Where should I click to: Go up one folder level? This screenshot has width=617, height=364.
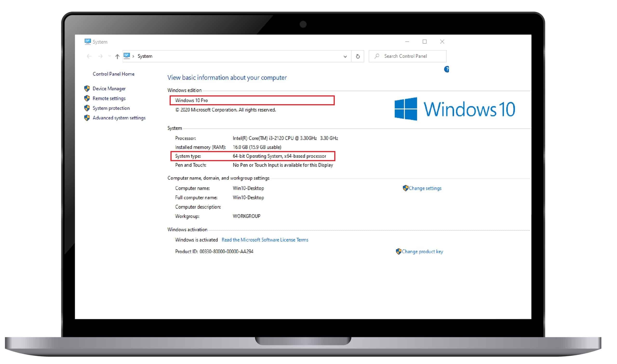pyautogui.click(x=117, y=57)
